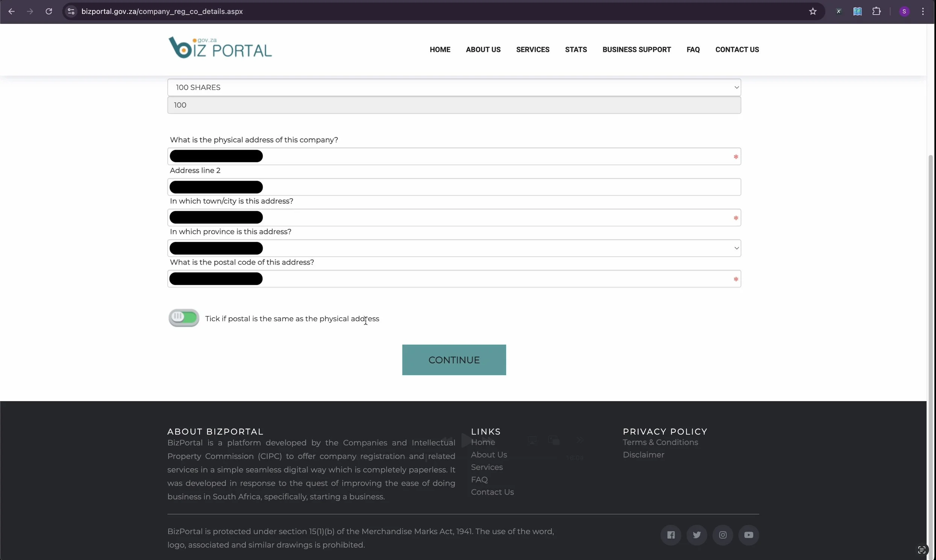Open the Chrome three-dot menu
This screenshot has height=560, width=936.
pos(923,11)
